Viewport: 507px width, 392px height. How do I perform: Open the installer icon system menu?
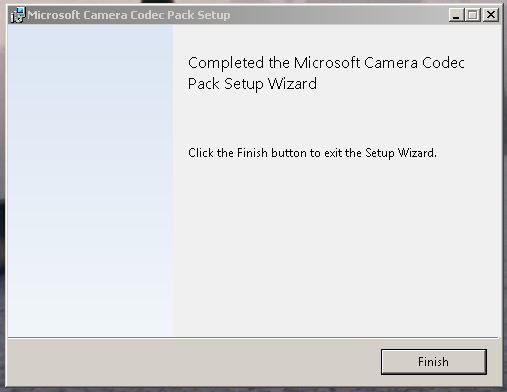pyautogui.click(x=17, y=15)
